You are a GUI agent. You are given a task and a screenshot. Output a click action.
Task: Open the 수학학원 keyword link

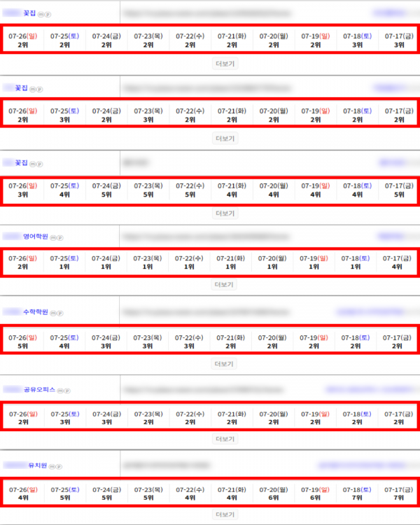[36, 312]
